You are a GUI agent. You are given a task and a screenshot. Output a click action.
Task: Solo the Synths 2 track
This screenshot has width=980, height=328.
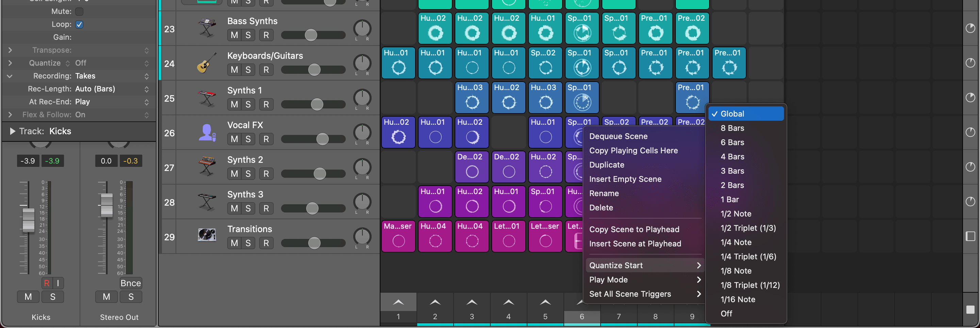248,173
